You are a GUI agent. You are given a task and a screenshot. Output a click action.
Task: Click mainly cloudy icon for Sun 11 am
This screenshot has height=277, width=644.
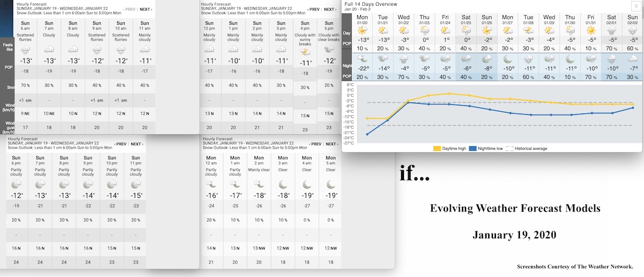pos(144,50)
